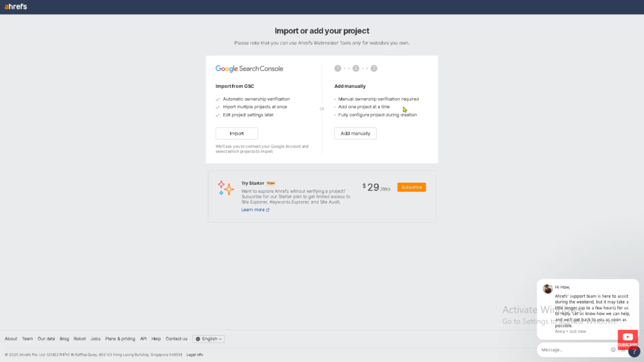Click the Starter plan sparkle icon

226,187
